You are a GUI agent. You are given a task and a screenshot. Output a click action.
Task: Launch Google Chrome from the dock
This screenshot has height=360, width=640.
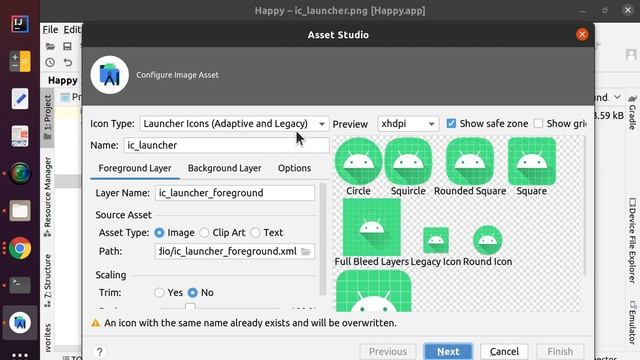pos(20,248)
